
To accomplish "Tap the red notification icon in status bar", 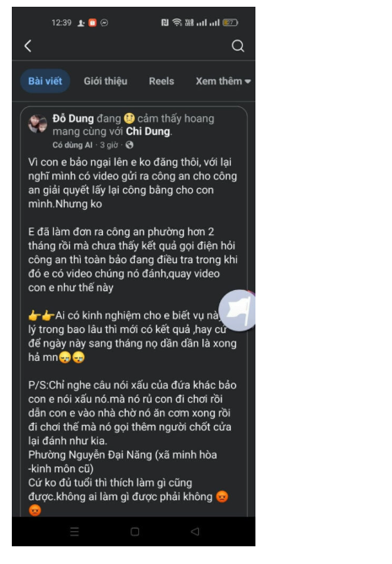I will [93, 23].
